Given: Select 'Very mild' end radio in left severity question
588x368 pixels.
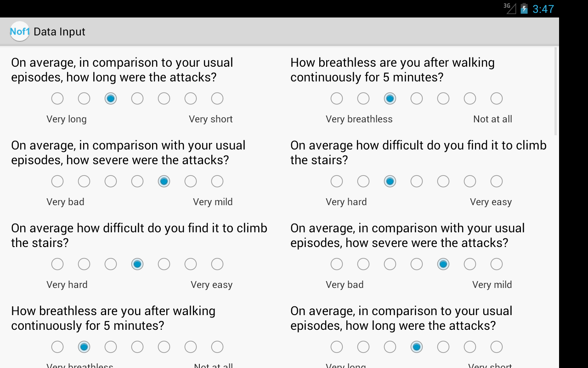Looking at the screenshot, I should click(217, 181).
